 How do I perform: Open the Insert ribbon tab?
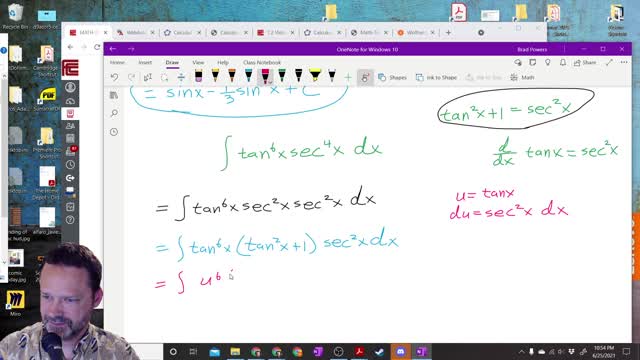145,62
